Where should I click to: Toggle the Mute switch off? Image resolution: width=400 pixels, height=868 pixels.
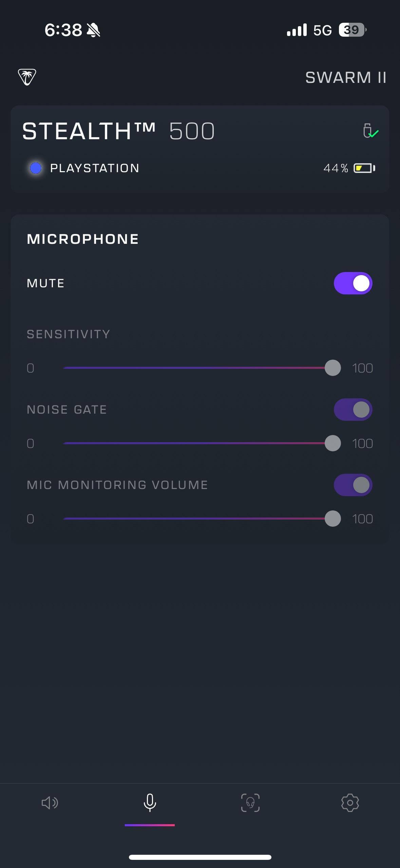click(x=353, y=283)
